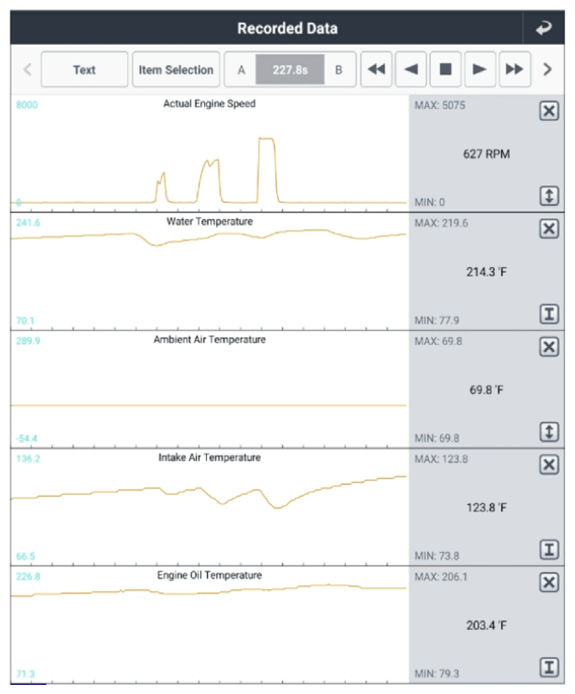Close the Engine Oil Temperature graph
The image size is (575, 694).
[549, 582]
